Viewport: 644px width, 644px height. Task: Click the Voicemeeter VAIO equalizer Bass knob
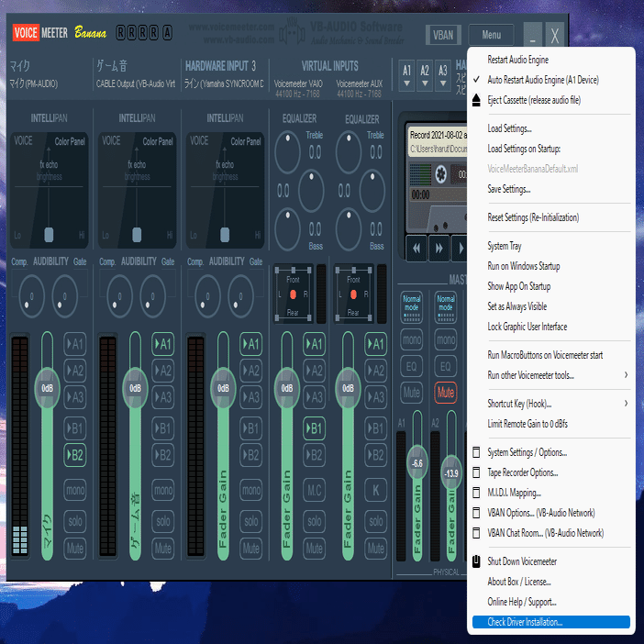coord(287,229)
